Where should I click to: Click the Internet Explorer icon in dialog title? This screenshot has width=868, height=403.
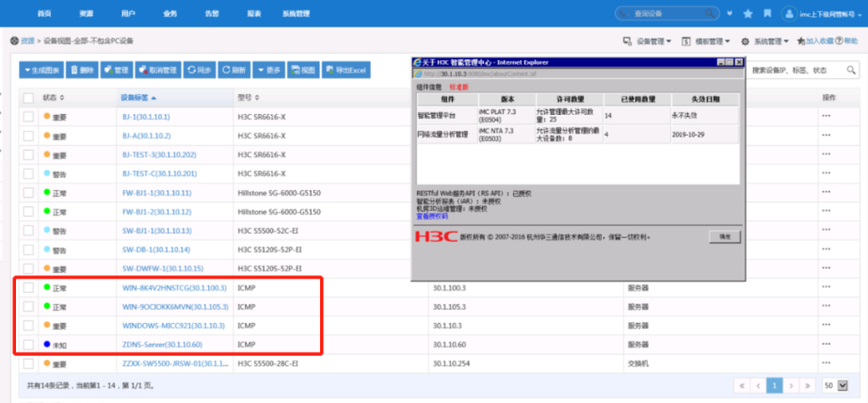click(x=417, y=62)
